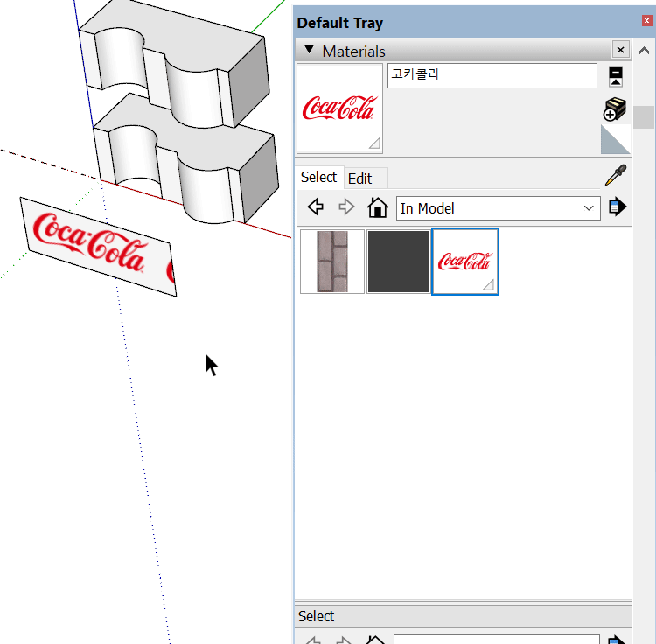Go back in materials browser

(316, 206)
